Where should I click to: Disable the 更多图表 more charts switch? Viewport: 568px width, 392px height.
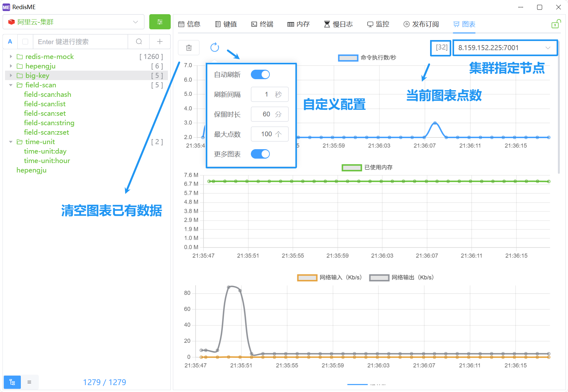pos(260,154)
